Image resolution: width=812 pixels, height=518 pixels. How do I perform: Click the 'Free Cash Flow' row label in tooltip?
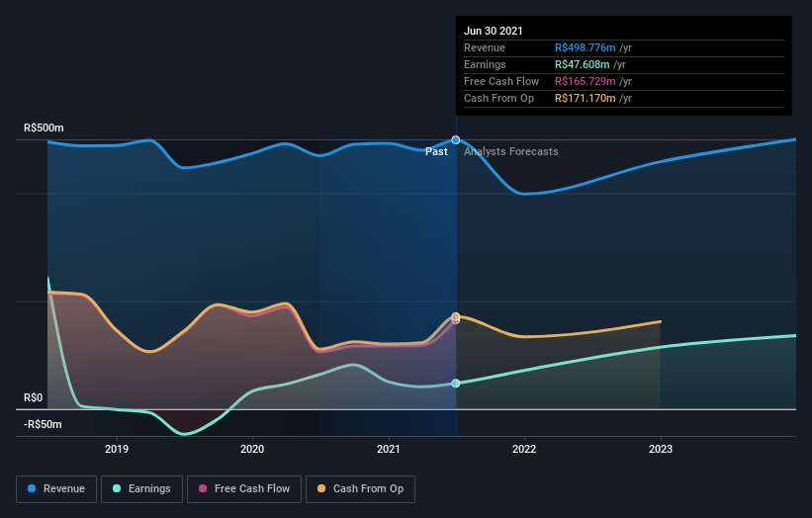pyautogui.click(x=501, y=82)
